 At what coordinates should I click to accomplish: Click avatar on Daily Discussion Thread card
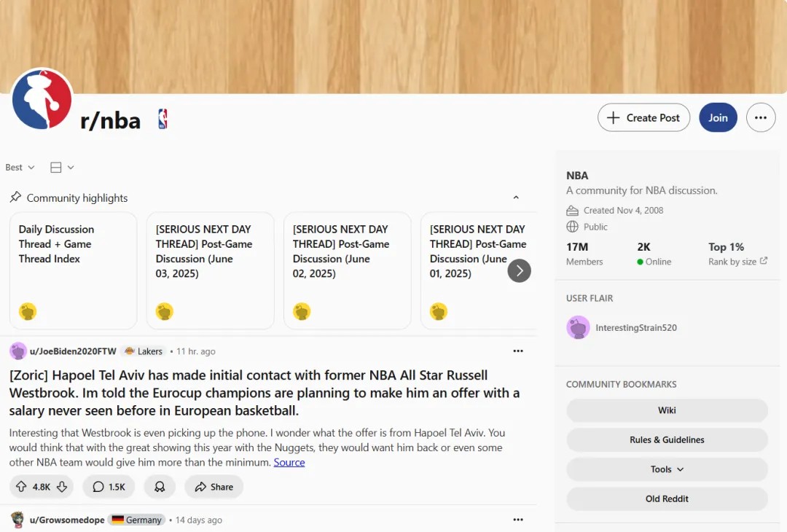pos(28,311)
